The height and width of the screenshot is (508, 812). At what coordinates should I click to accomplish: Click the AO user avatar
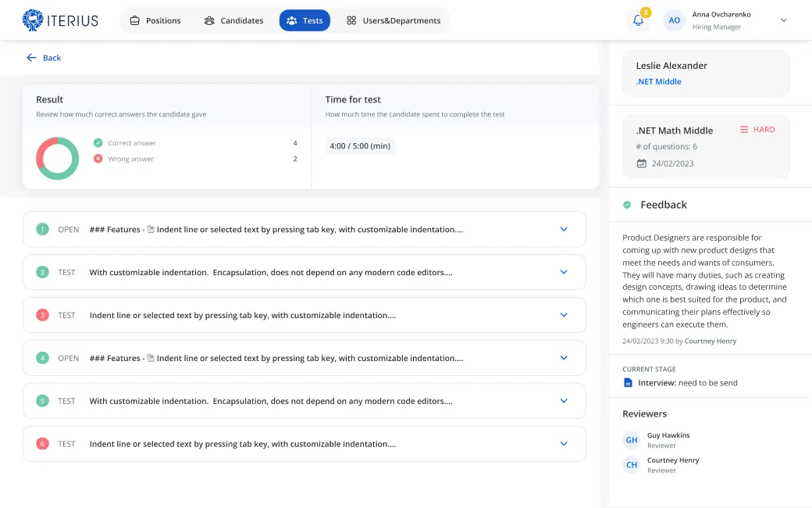click(674, 20)
